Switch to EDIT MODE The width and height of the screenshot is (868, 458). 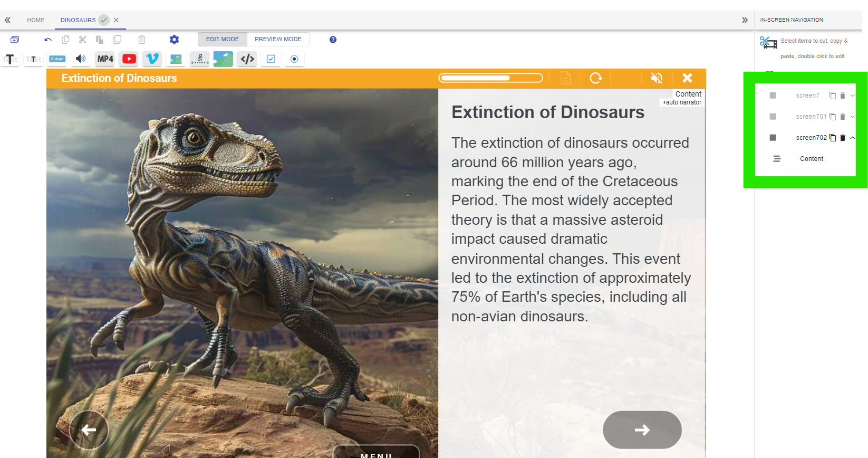click(223, 40)
